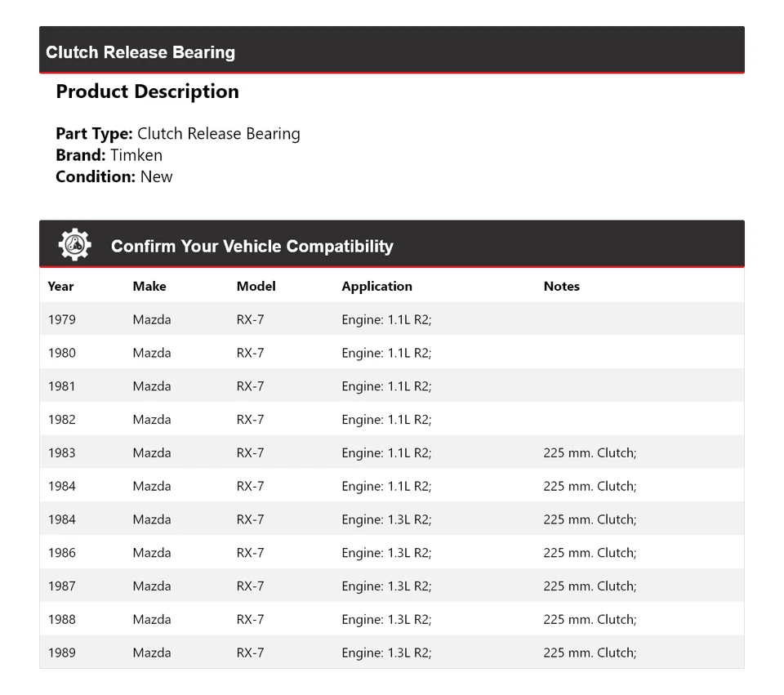Click 'Engine: 1.1L R2;' in the 1983 row
This screenshot has width=784, height=695.
pyautogui.click(x=386, y=453)
